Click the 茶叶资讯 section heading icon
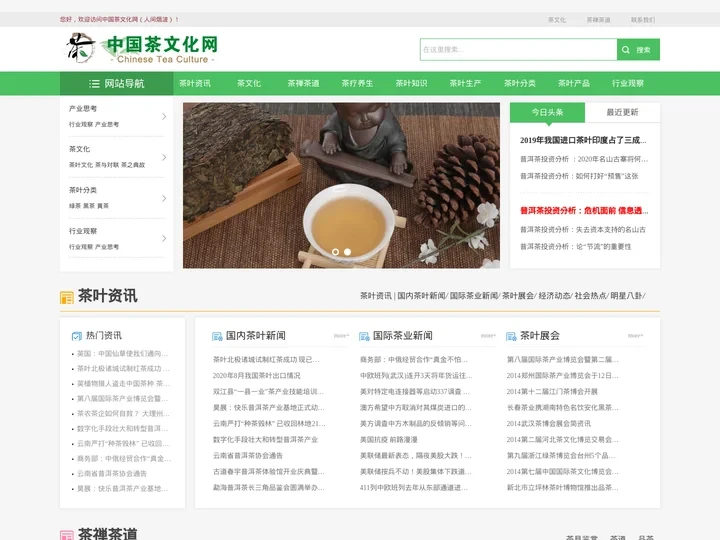This screenshot has height=540, width=720. pos(67,297)
